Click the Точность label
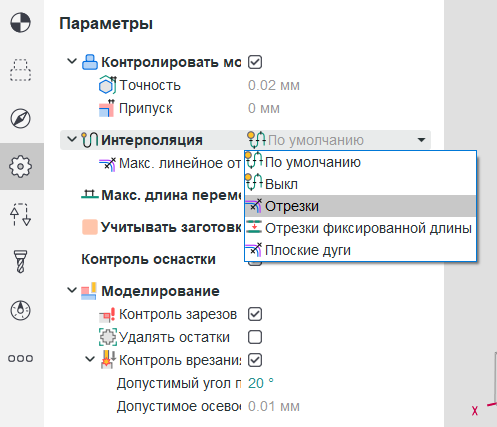Viewport: 497px width, 427px height. point(150,86)
